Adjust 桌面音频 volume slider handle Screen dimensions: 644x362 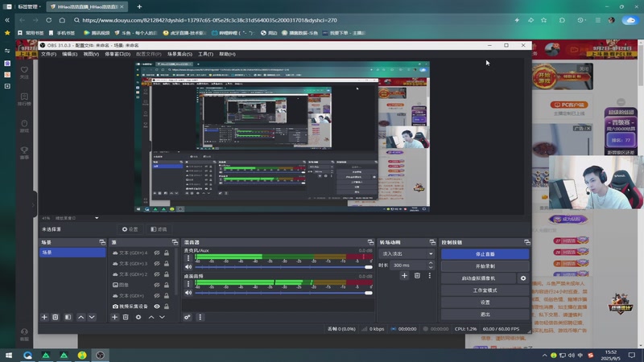click(369, 293)
